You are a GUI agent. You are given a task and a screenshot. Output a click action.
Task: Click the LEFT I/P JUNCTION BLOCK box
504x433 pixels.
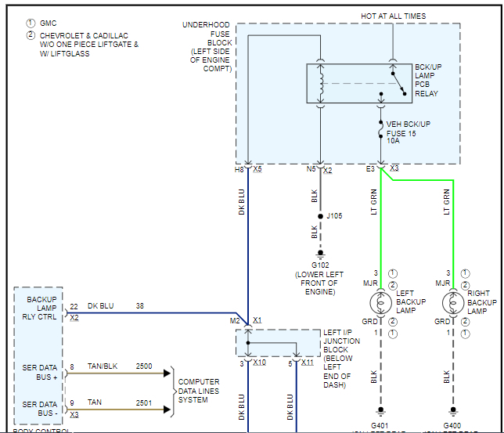[279, 343]
